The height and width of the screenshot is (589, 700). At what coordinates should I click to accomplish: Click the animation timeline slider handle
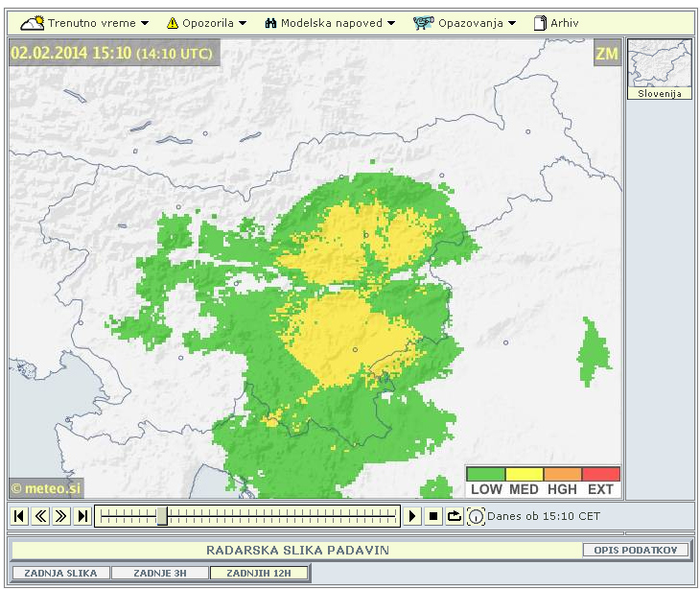(162, 516)
